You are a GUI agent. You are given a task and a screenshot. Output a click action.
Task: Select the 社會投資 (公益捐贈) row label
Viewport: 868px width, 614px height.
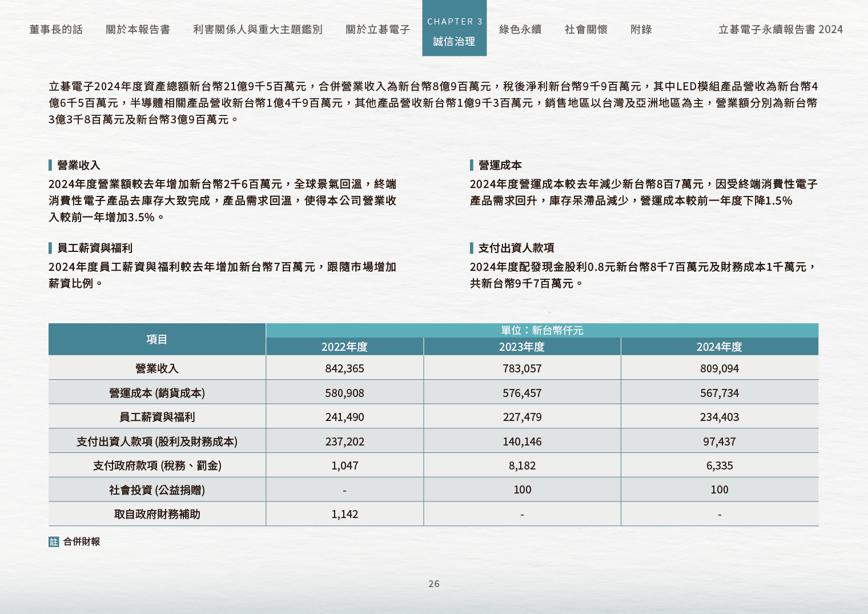coord(157,490)
